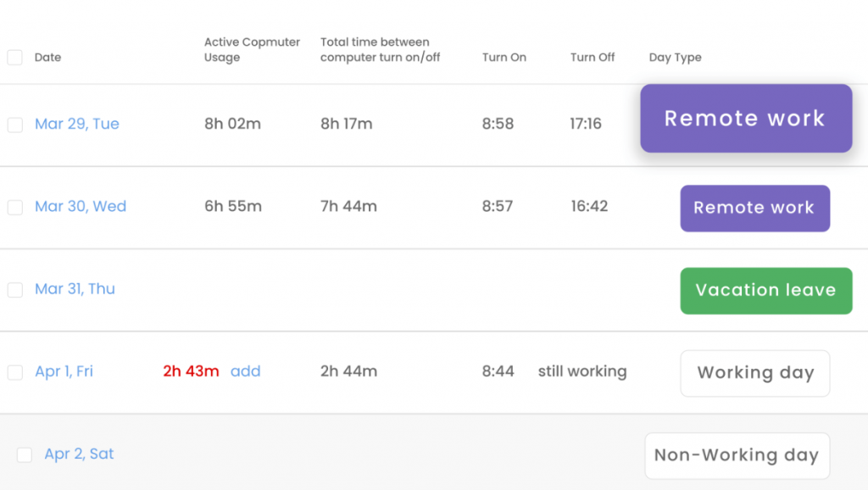Screen dimensions: 868x490
Task: Open the Mar 30, Wed date link
Action: 81,207
